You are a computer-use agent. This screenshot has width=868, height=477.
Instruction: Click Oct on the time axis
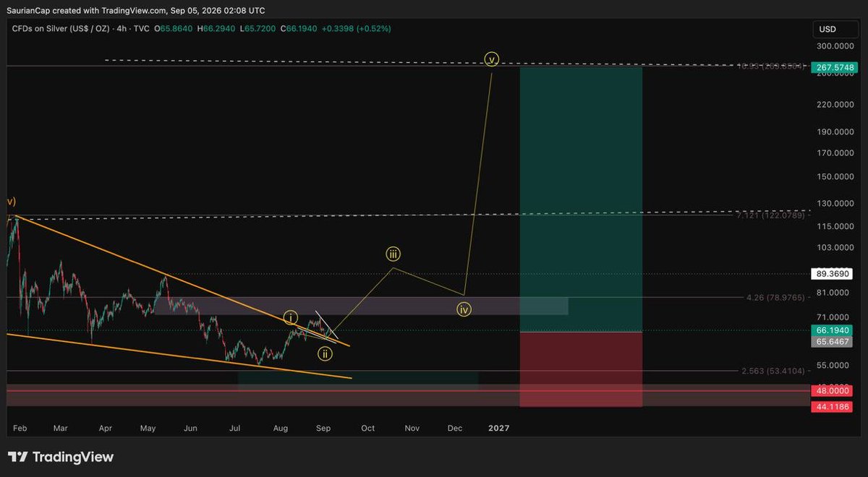click(368, 429)
